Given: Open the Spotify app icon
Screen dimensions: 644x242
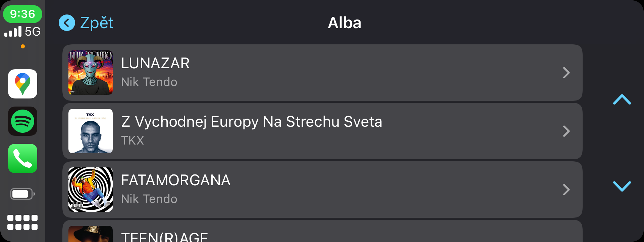Looking at the screenshot, I should 22,121.
